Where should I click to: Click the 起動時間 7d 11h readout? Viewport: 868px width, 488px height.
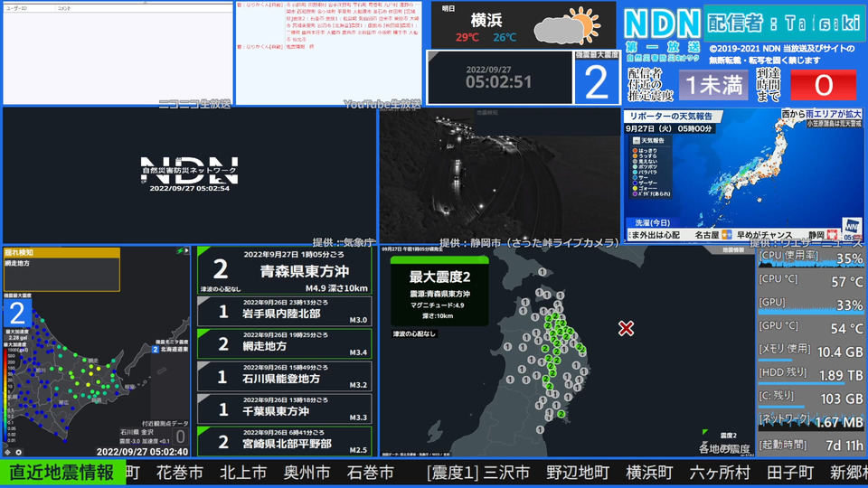pos(810,445)
